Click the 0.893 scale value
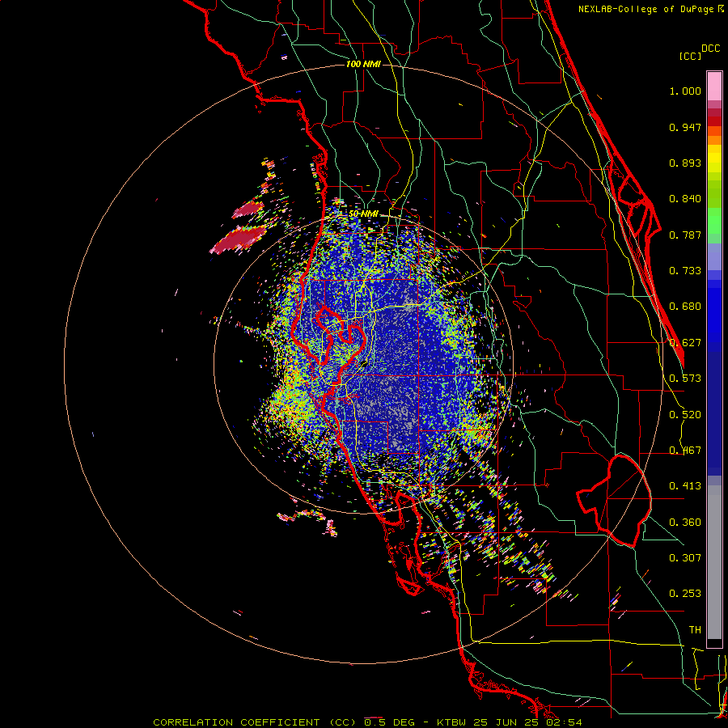 coord(685,163)
